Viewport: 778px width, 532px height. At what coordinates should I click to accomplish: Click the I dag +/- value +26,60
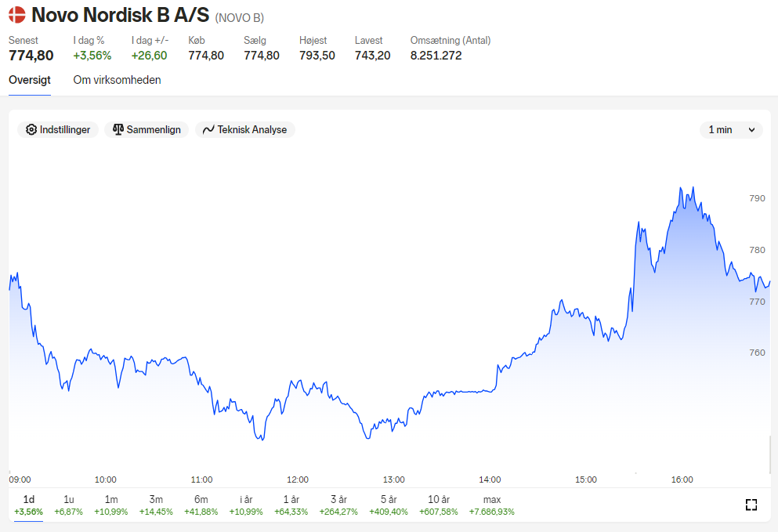tap(150, 55)
